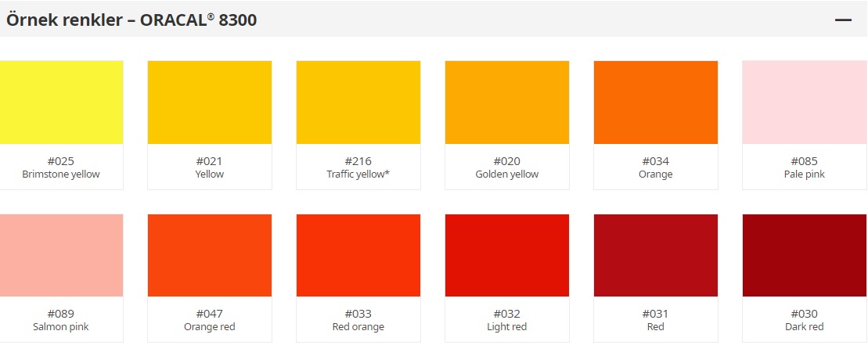Click the Örnek renkler – ORACAL 8300 heading

point(131,20)
